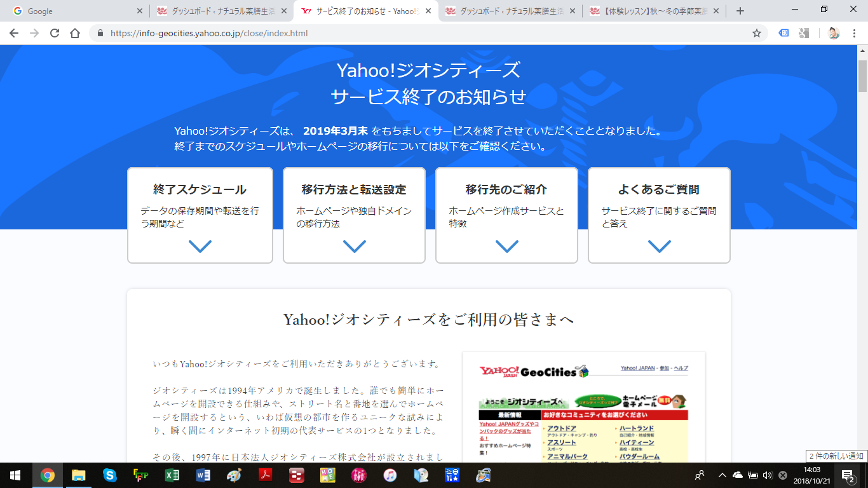Click the Chrome taskbar icon
Screen dimensions: 868x488
(47, 475)
